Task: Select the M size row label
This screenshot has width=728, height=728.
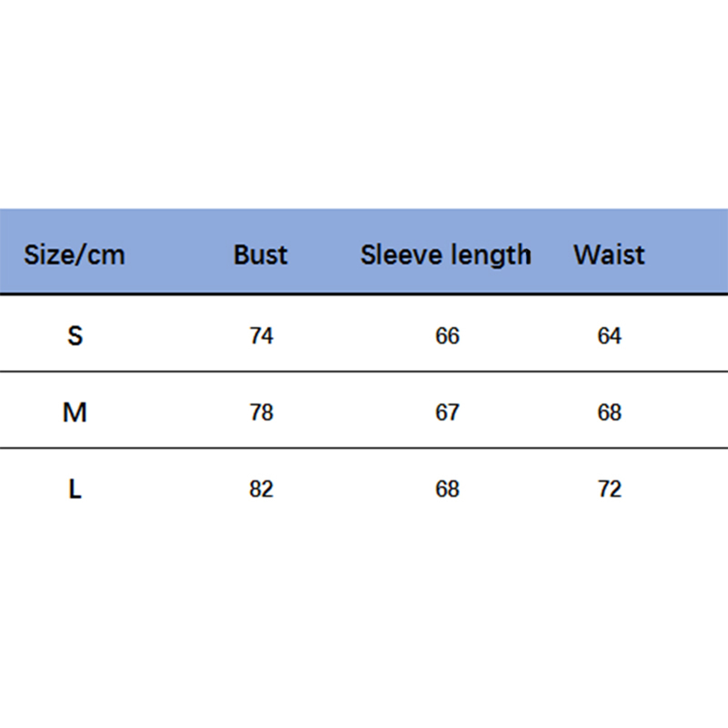Action: [x=75, y=413]
